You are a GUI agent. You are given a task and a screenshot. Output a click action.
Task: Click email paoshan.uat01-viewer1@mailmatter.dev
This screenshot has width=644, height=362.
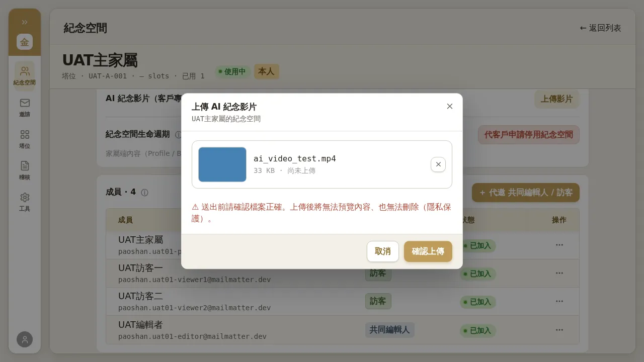[x=194, y=280]
